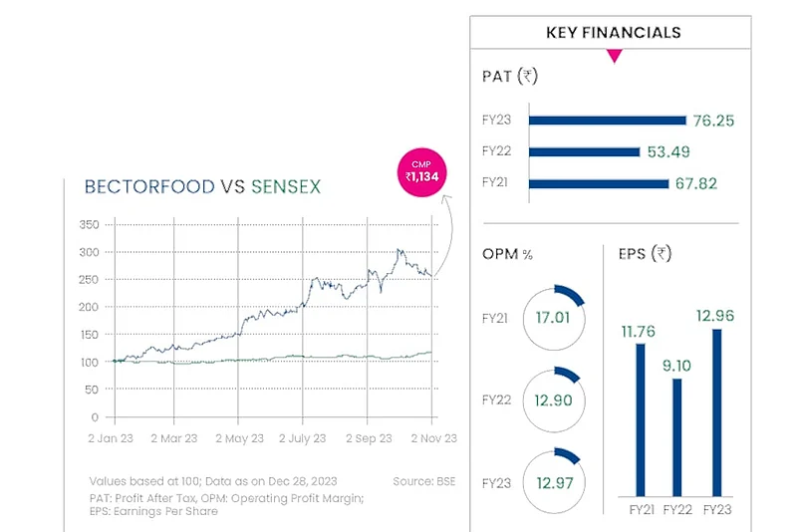The image size is (798, 532).
Task: Click the FY23 EPS bar labeled 12.96
Action: coord(713,412)
